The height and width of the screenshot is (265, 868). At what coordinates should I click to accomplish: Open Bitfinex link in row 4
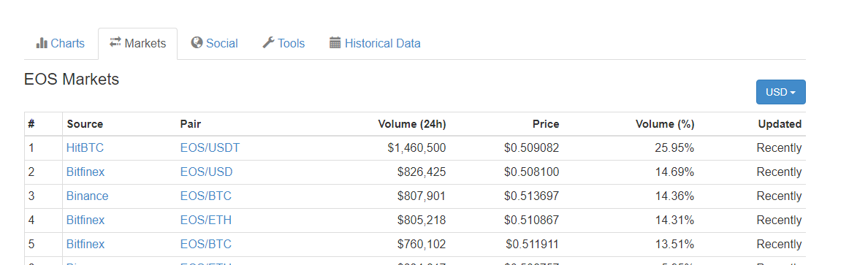click(85, 220)
